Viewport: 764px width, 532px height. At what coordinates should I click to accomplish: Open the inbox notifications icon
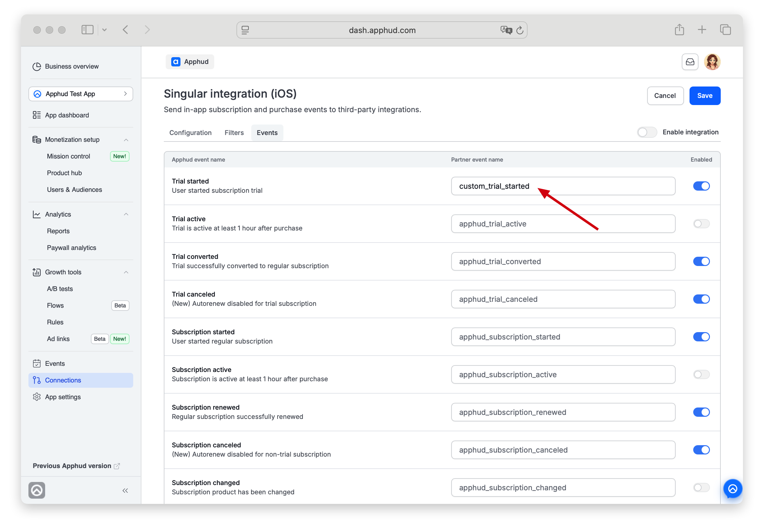click(690, 62)
